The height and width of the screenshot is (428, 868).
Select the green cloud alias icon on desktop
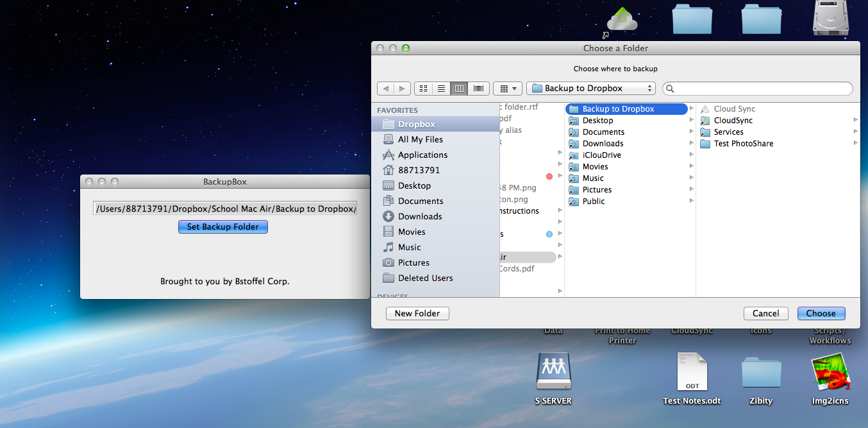[621, 19]
